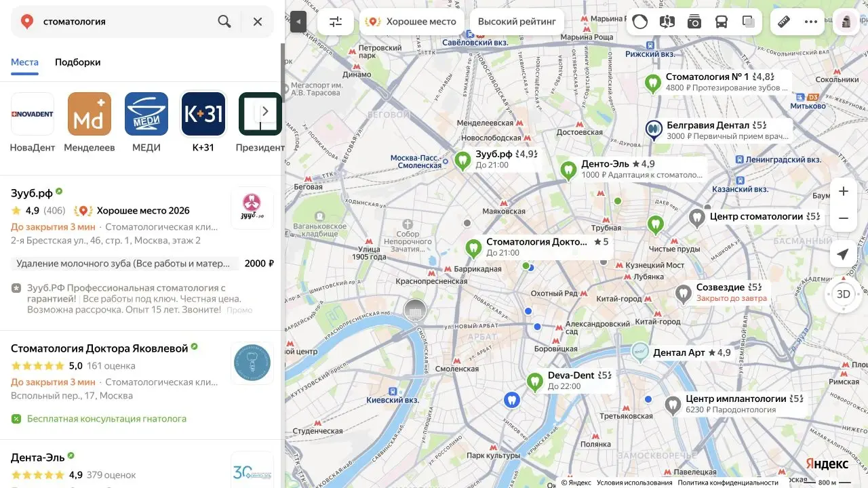Switch to the 'Места' tab
Image resolution: width=868 pixels, height=488 pixels.
point(24,62)
